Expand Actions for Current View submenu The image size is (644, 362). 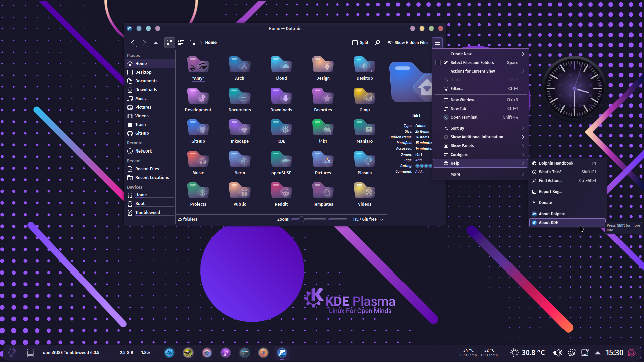coord(481,71)
